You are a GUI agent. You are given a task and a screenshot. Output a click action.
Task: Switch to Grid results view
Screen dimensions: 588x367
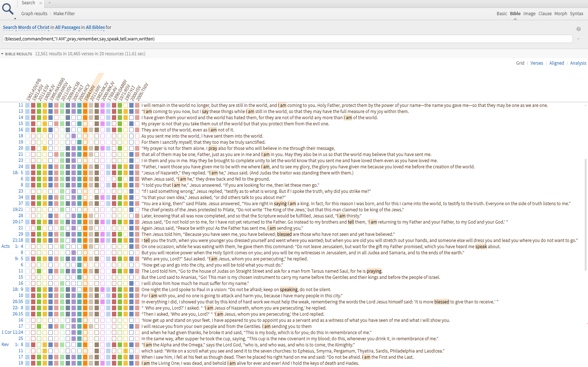point(520,63)
